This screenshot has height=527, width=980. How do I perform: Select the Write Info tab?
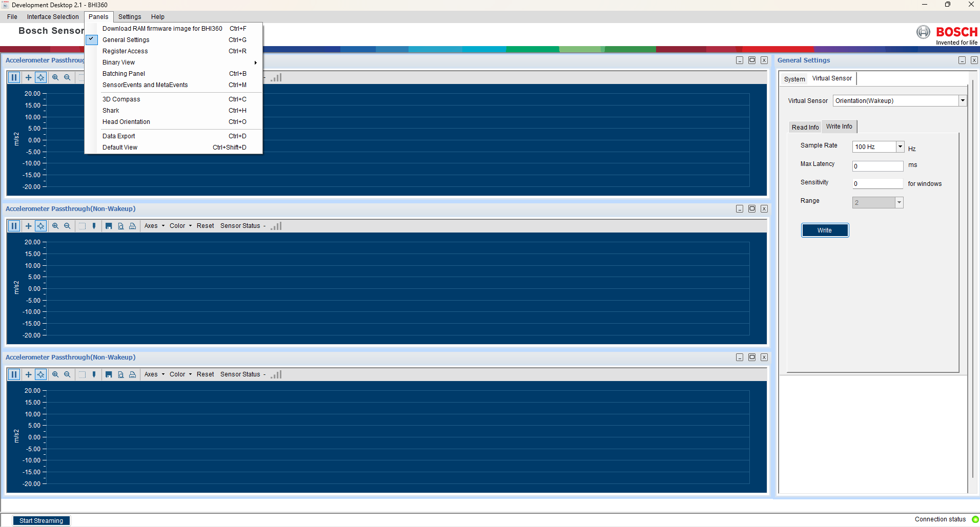(x=839, y=127)
